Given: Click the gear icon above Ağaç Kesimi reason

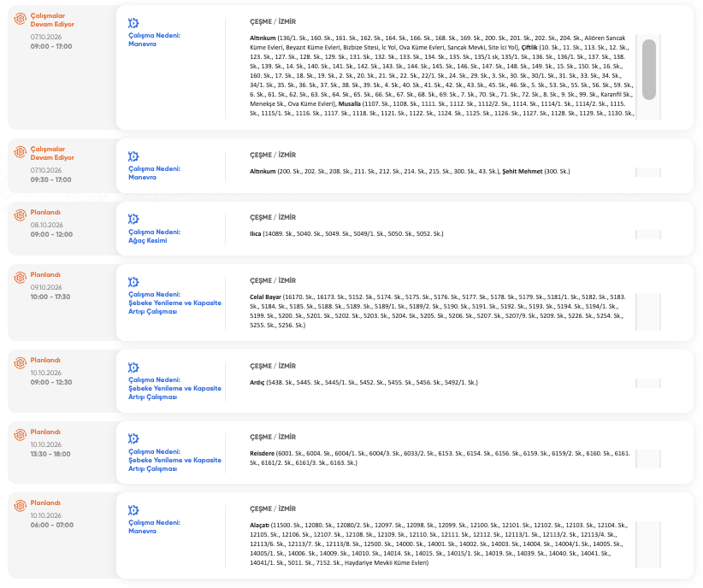Looking at the screenshot, I should tap(133, 219).
